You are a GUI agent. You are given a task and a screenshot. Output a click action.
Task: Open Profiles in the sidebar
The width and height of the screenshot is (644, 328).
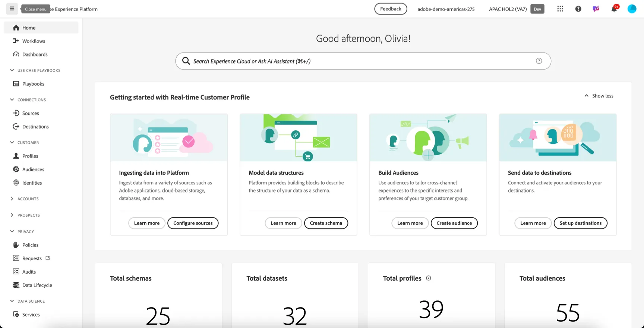[41, 156]
